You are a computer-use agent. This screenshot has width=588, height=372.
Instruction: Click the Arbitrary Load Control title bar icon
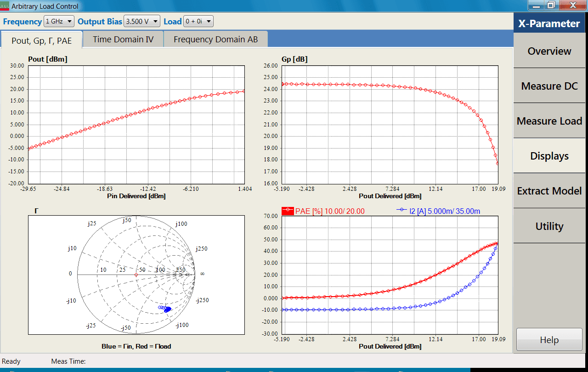5,6
